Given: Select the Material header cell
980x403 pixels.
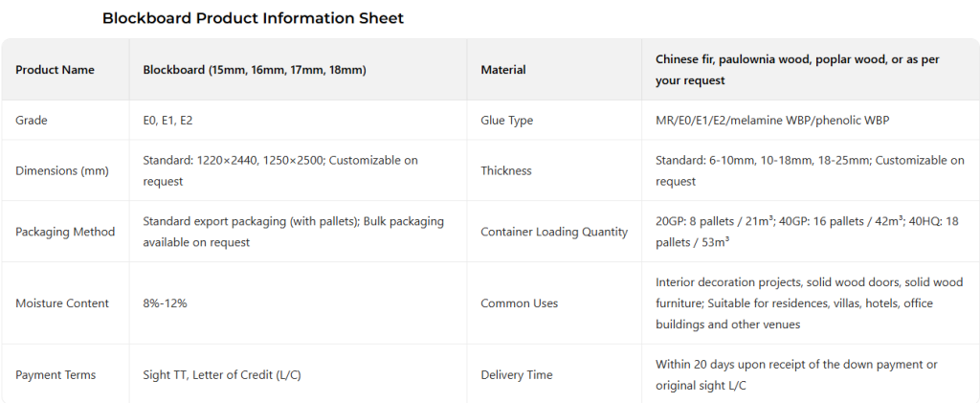Looking at the screenshot, I should (x=503, y=70).
